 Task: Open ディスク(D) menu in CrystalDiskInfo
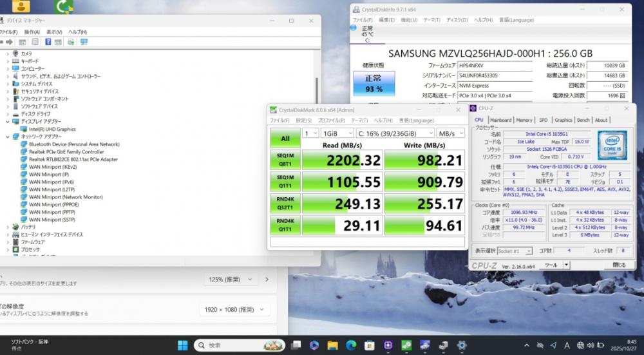tap(457, 20)
